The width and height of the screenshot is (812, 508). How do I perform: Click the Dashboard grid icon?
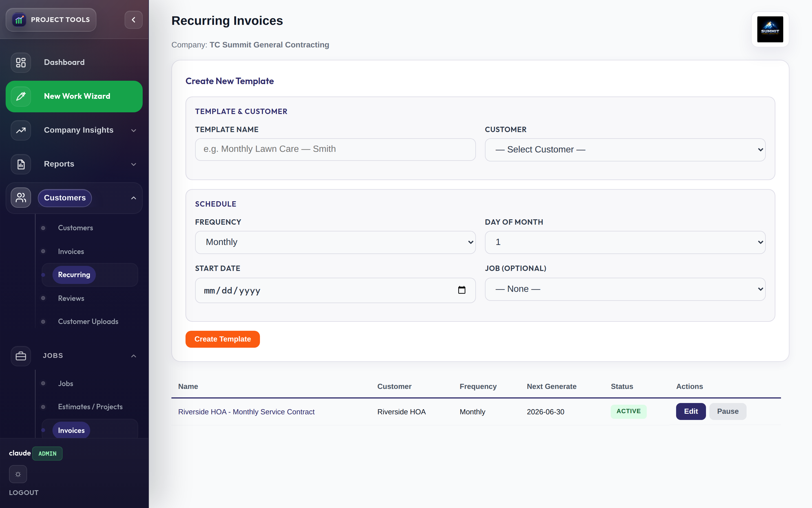[21, 62]
